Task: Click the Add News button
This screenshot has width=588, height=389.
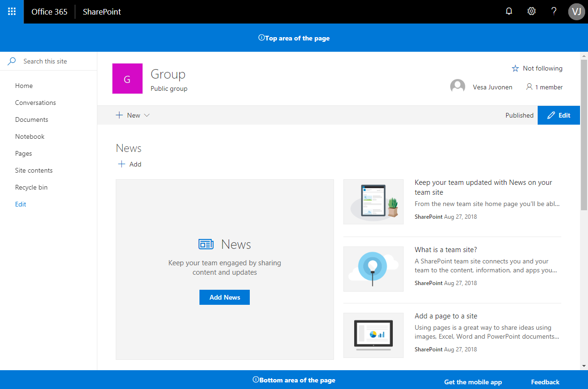Action: coord(224,297)
